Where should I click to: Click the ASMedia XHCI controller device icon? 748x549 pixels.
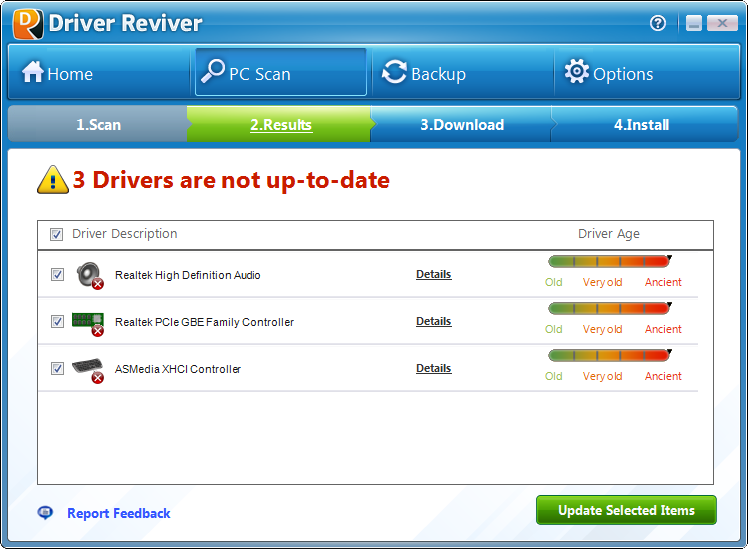88,369
